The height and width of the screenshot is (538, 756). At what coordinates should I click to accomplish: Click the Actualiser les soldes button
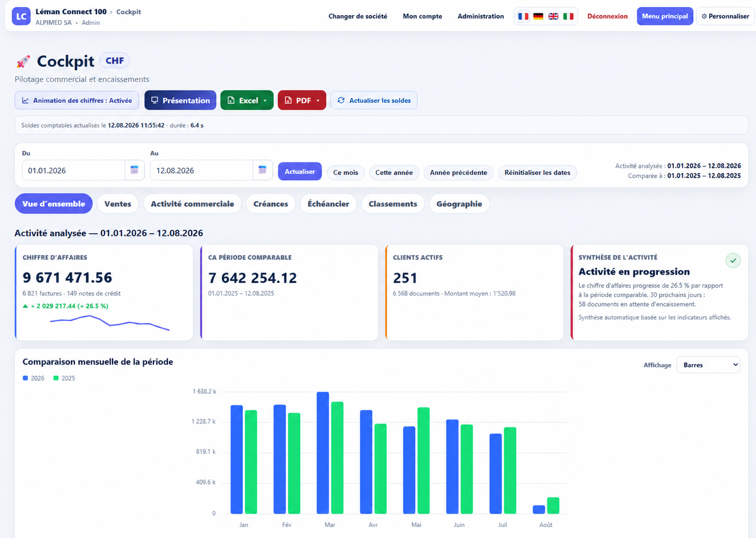point(374,100)
